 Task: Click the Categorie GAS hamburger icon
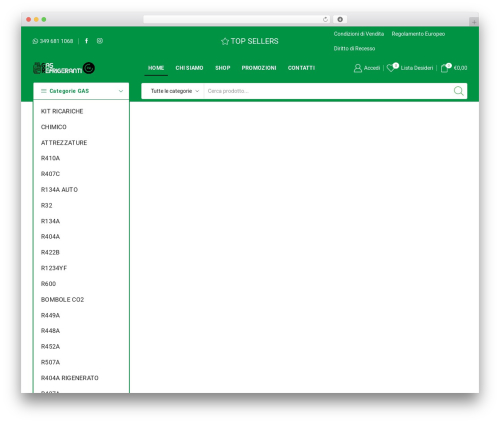(44, 91)
